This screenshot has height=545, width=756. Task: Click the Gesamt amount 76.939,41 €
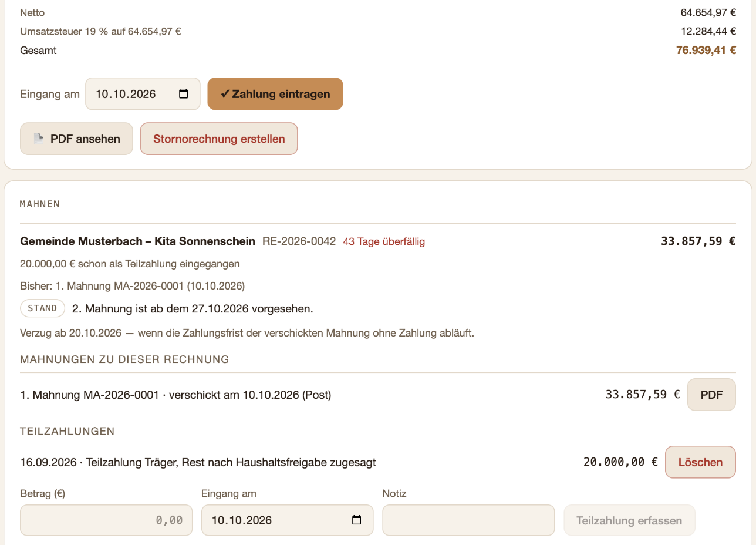[x=706, y=51]
